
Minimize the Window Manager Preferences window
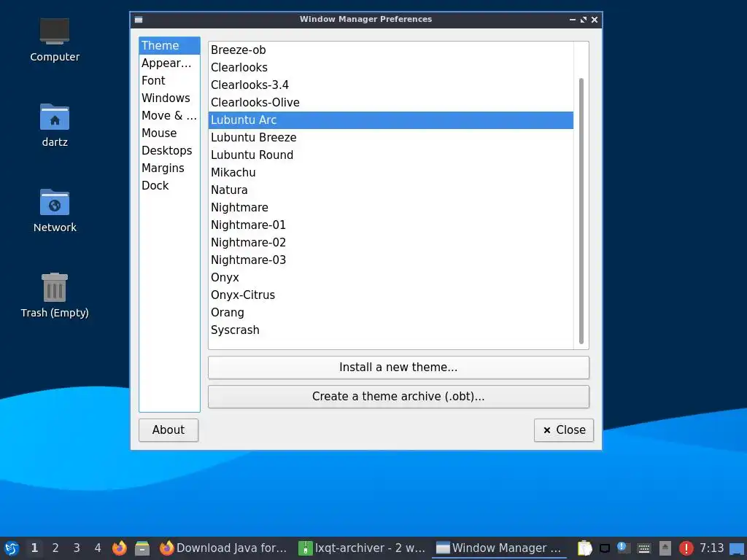(x=573, y=20)
